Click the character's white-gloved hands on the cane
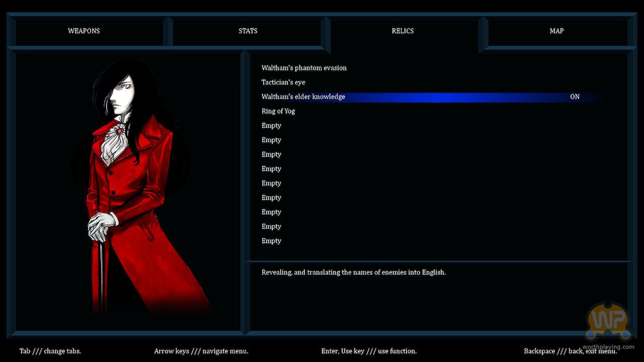 click(x=102, y=226)
